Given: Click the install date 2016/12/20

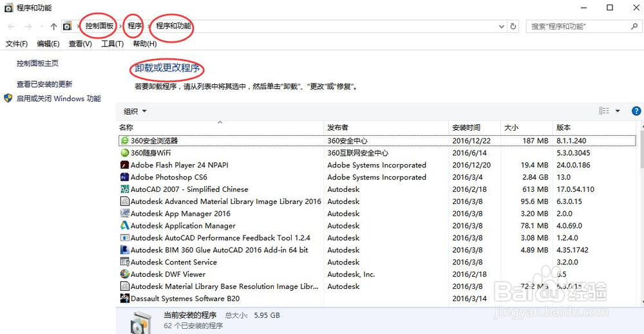Looking at the screenshot, I should (471, 165).
